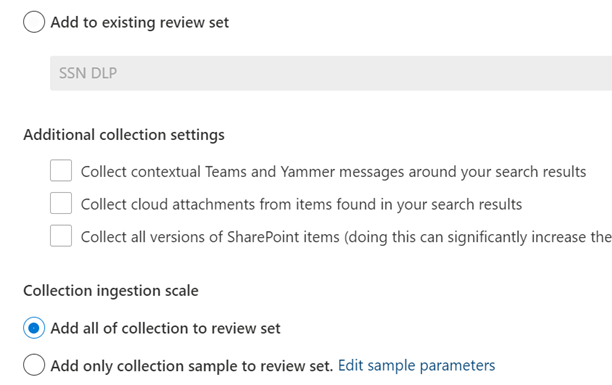Click the 'Add only collection sample to review set' text

coord(192,366)
